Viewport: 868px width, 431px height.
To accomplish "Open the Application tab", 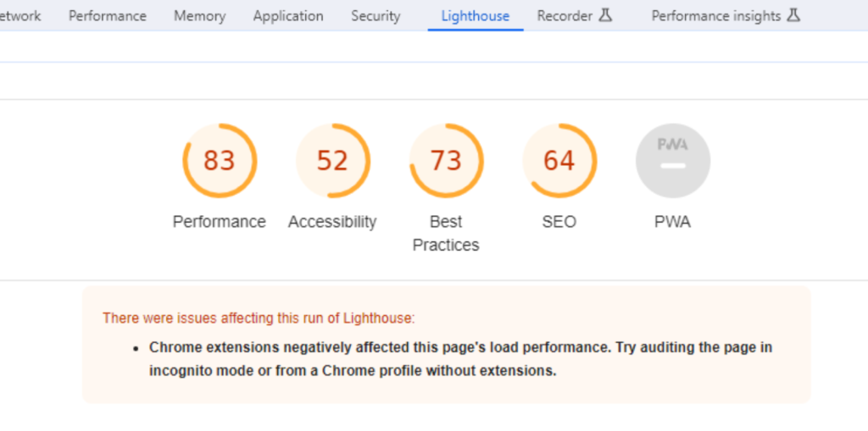I will 288,16.
